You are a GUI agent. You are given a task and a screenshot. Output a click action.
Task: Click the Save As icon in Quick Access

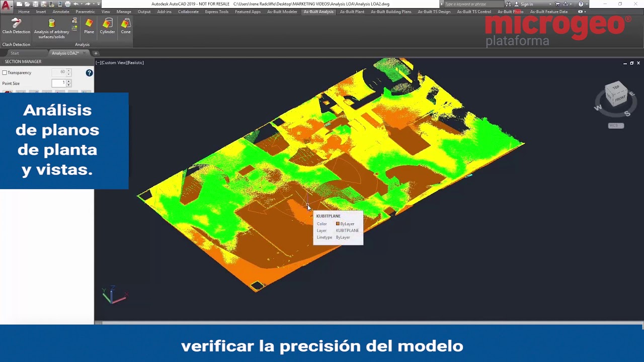[43, 4]
